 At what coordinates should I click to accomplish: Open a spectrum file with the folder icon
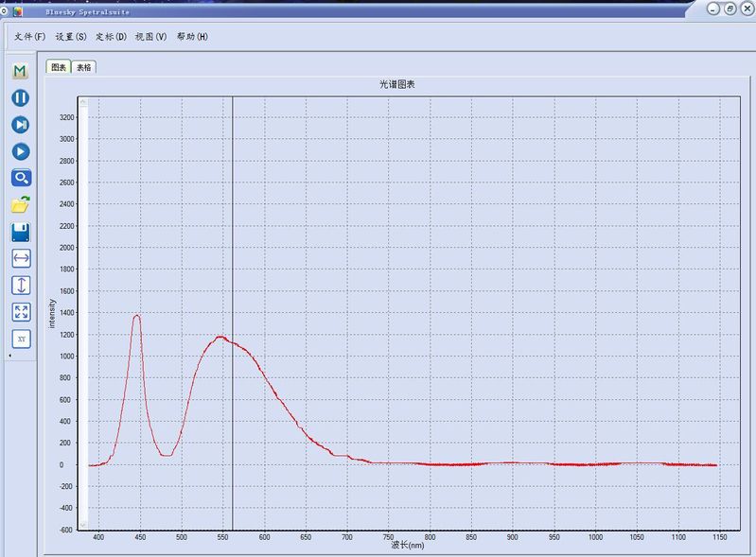tap(20, 204)
